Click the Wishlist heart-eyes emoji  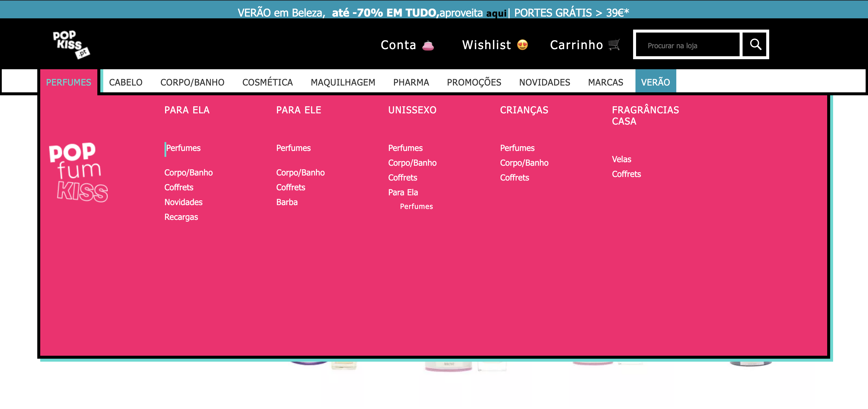coord(522,44)
